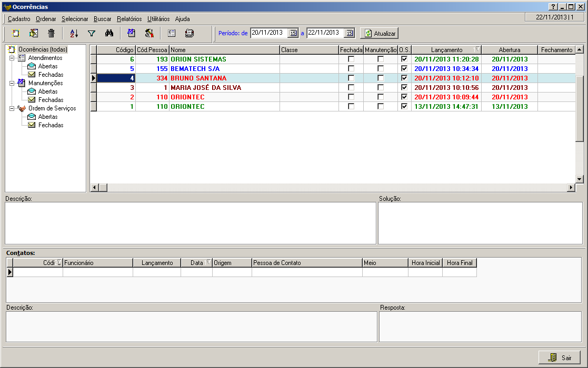Click the Código column header

pos(116,50)
